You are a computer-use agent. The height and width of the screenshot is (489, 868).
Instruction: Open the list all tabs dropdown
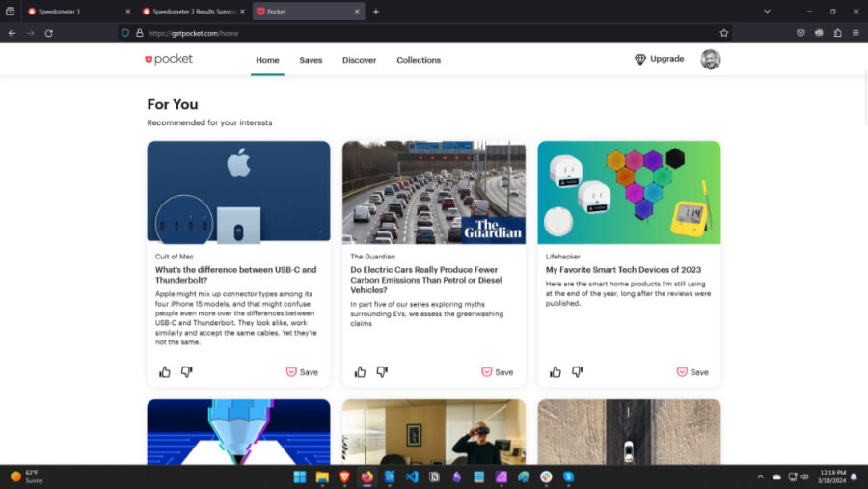click(767, 11)
